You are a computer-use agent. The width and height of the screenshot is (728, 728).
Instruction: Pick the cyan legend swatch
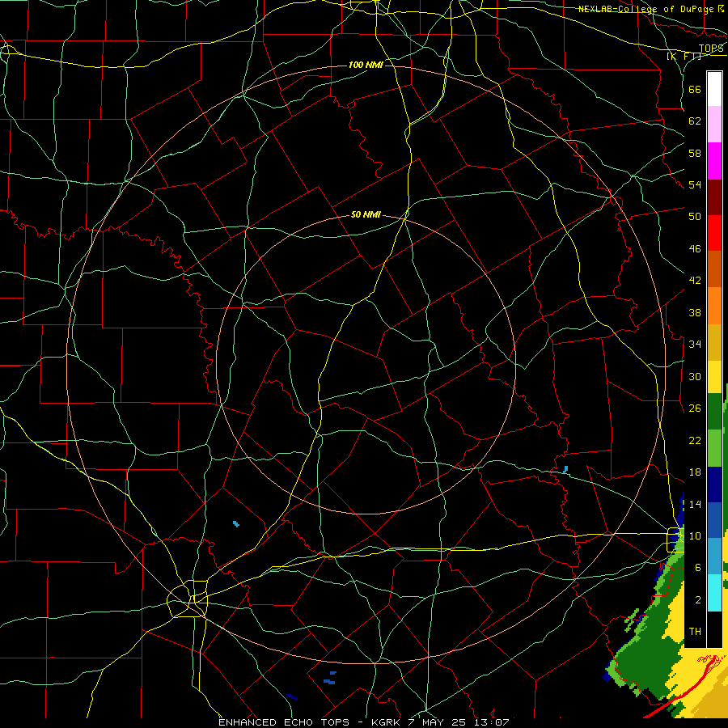point(714,593)
